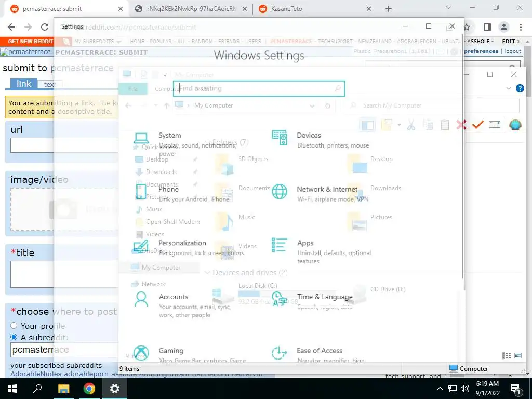Open the Personalization paintbrush icon
The height and width of the screenshot is (399, 532).
point(141,246)
